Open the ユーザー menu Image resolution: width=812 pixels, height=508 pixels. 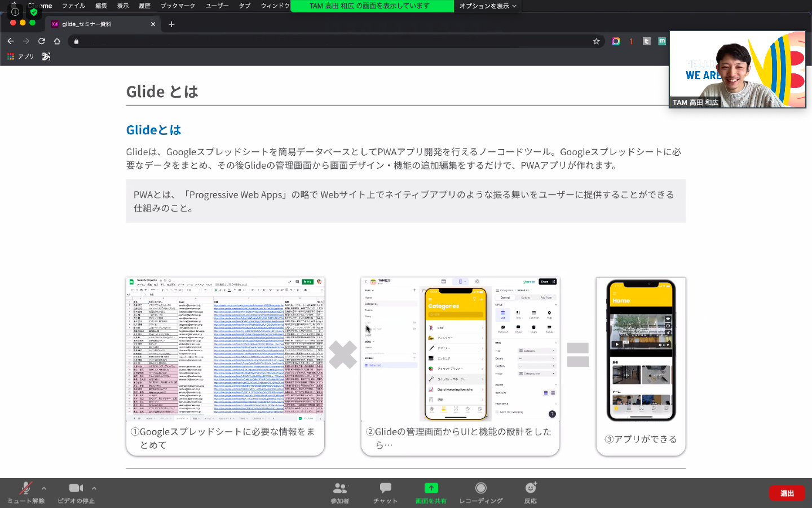coord(217,6)
